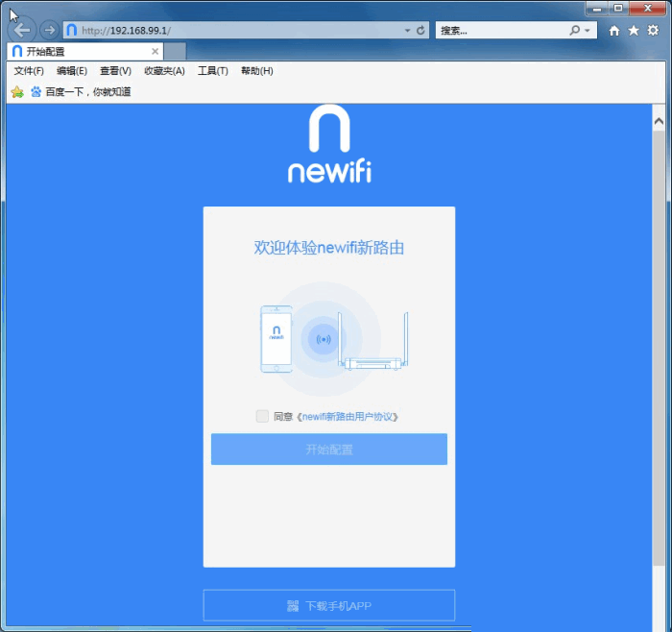Open Favorites with the star icon
The height and width of the screenshot is (632, 672).
(634, 31)
